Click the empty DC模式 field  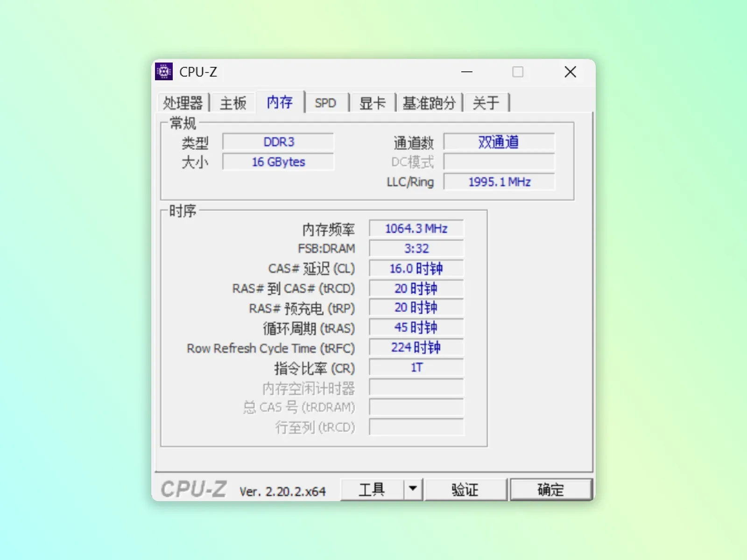click(x=499, y=162)
